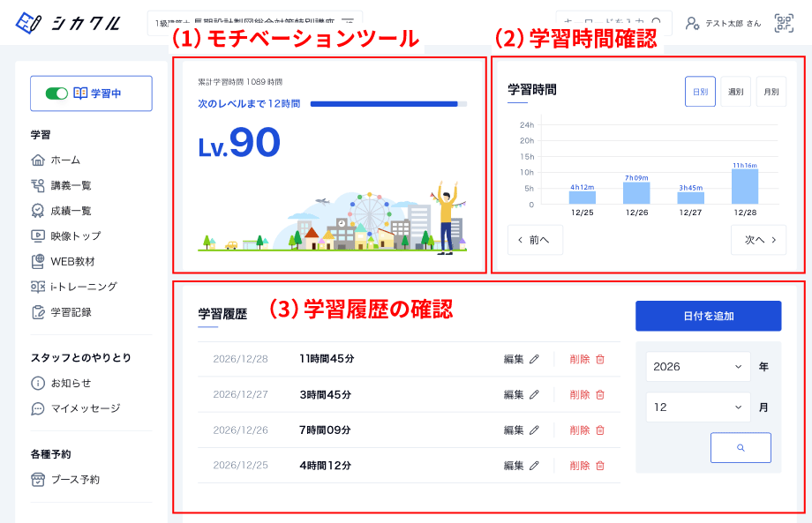Click the 日付を追加 button
Screen dimensions: 812x523
coord(709,316)
